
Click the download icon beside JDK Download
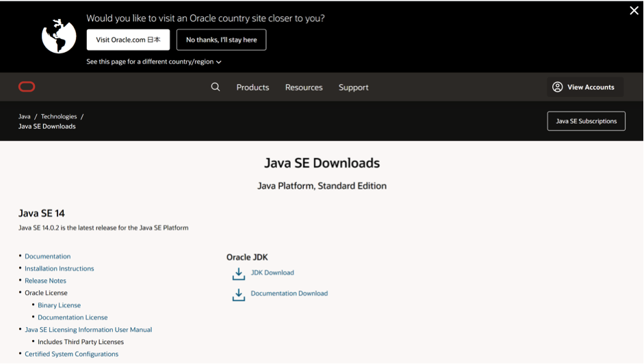point(239,274)
